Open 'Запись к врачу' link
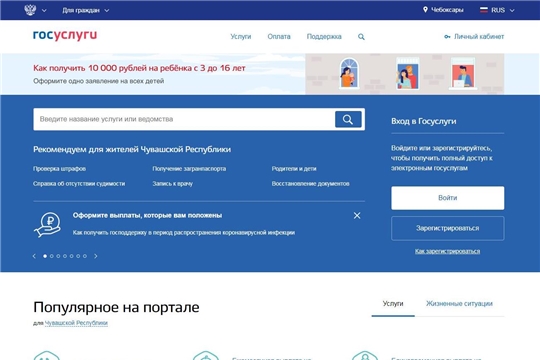The image size is (540, 360). pos(173,184)
